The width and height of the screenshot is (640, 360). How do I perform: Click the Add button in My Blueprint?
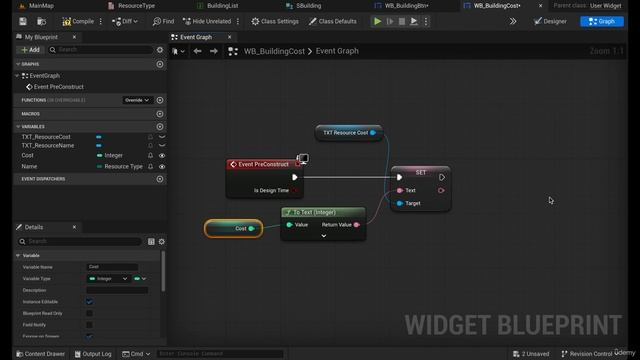(31, 50)
